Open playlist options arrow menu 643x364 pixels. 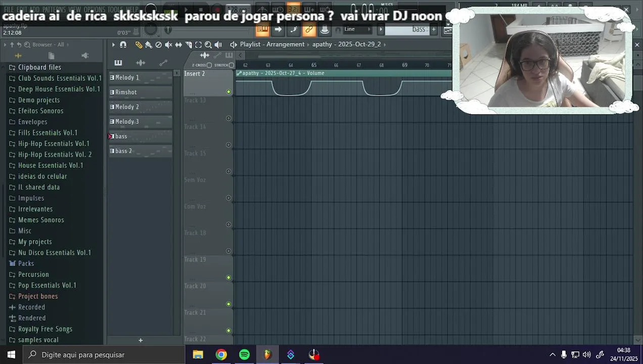point(113,44)
